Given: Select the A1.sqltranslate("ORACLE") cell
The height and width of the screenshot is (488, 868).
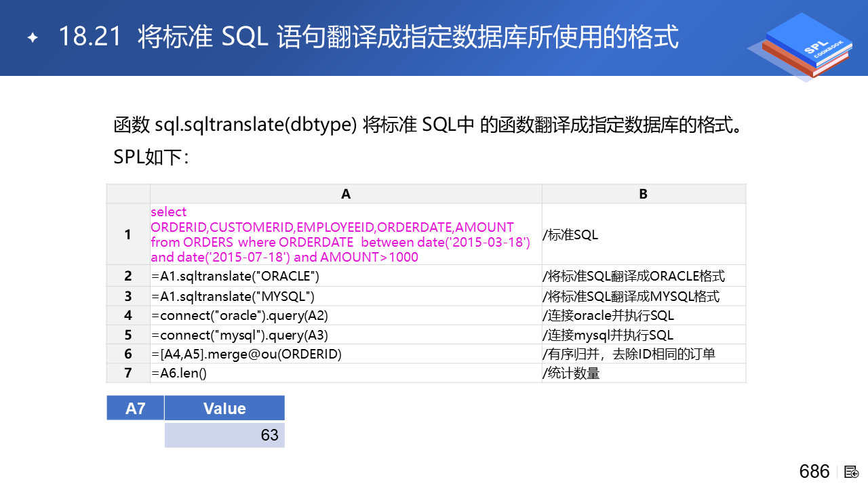Looking at the screenshot, I should (x=235, y=277).
